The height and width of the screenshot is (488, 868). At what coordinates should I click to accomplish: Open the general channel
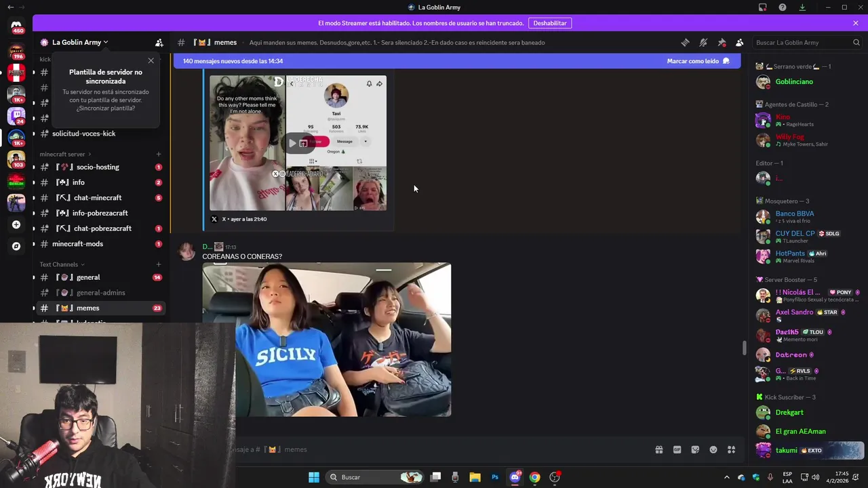101,277
